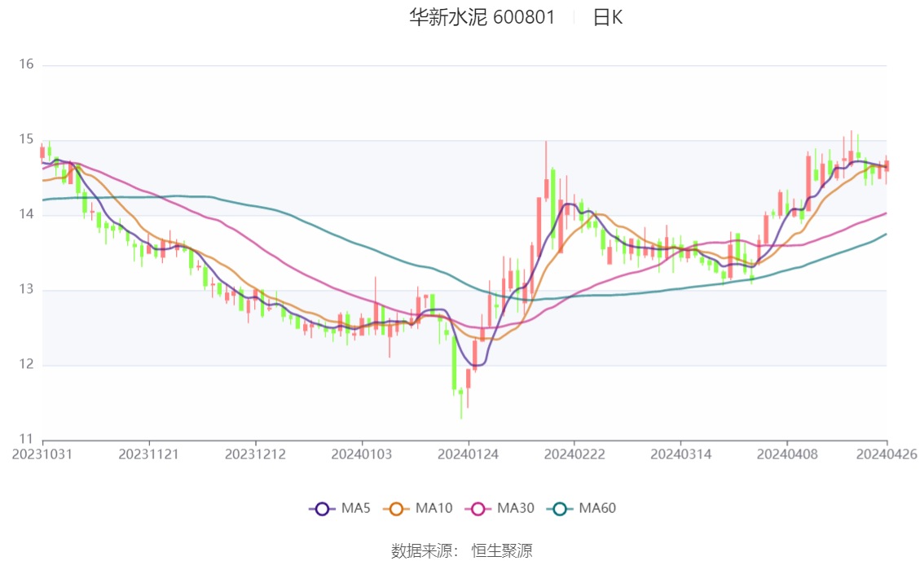Click the x-axis date label 20240222

(574, 454)
